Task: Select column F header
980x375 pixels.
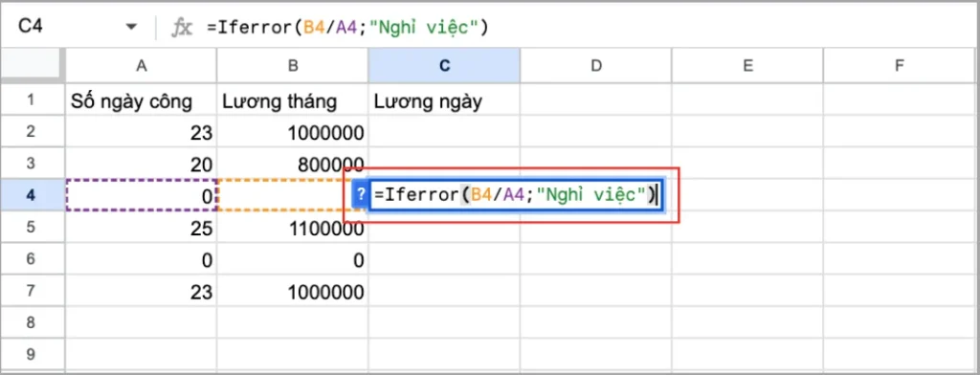Action: 900,66
